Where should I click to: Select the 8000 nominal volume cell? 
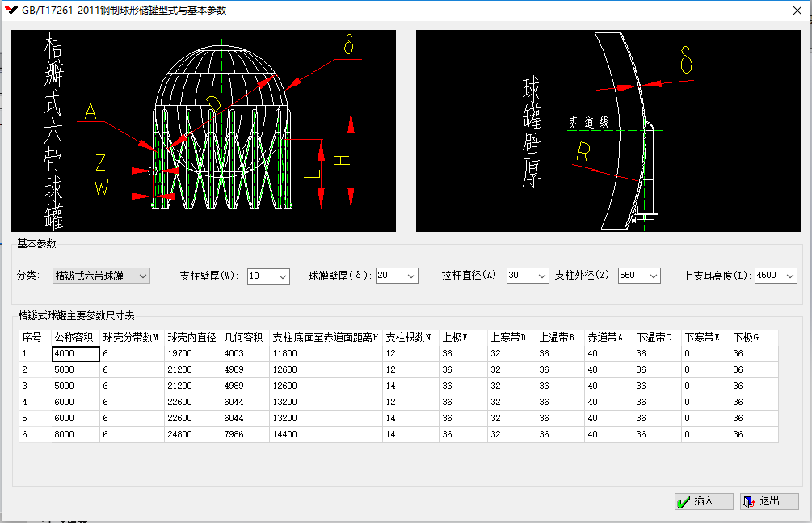tap(75, 434)
